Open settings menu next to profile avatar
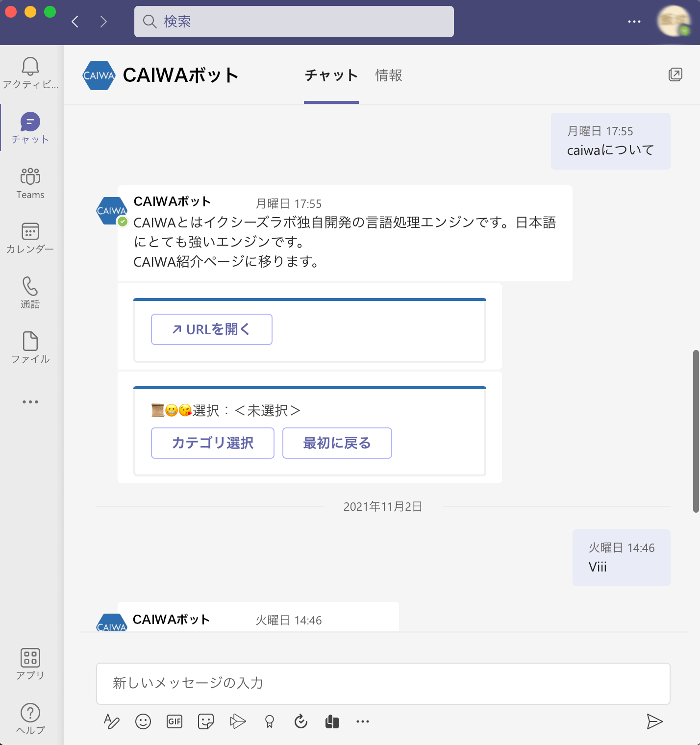This screenshot has height=745, width=700. 634,21
